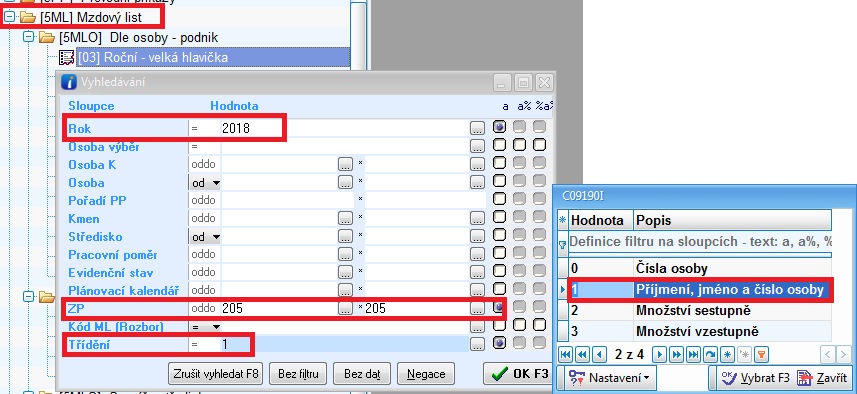Image resolution: width=857 pixels, height=394 pixels.
Task: Click the Vyhledávání window info icon
Action: point(69,83)
